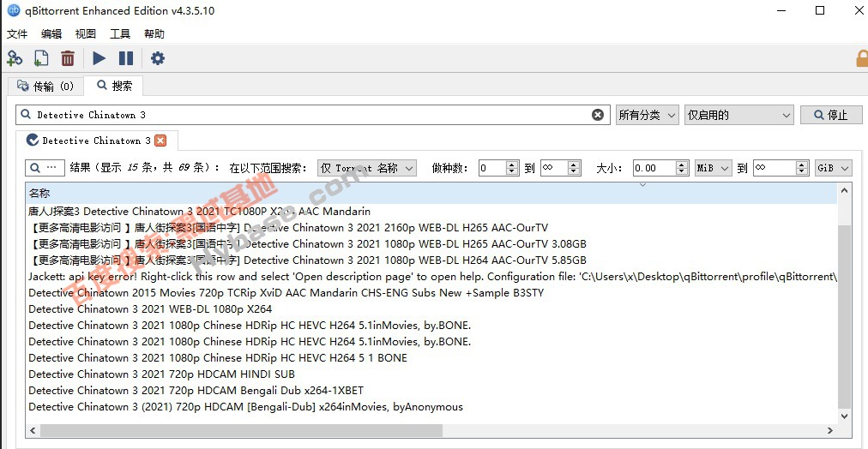Click the pause toolbar icon
The width and height of the screenshot is (868, 449).
click(x=126, y=58)
